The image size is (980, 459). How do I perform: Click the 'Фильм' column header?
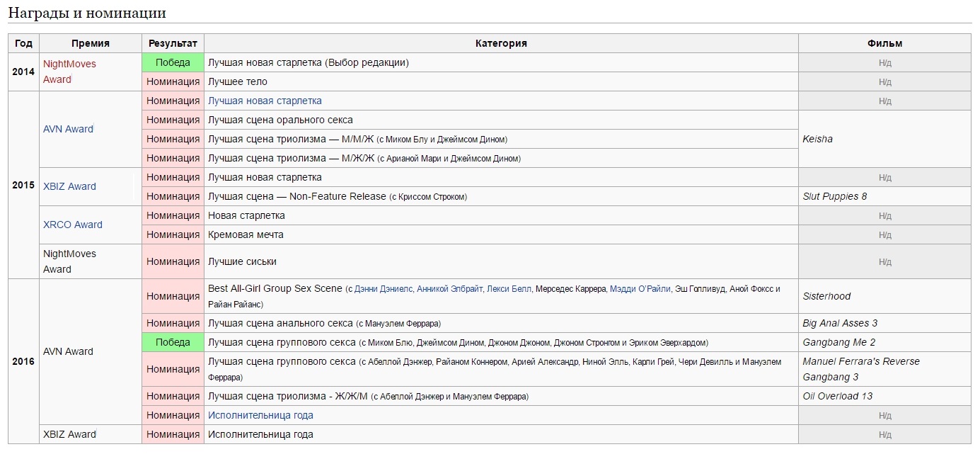click(x=884, y=43)
